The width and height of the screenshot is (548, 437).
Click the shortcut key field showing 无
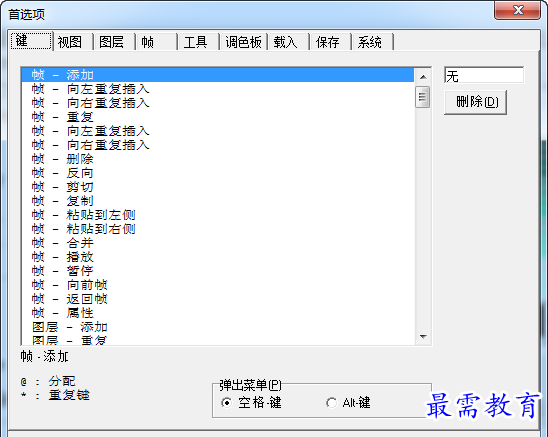tap(484, 76)
